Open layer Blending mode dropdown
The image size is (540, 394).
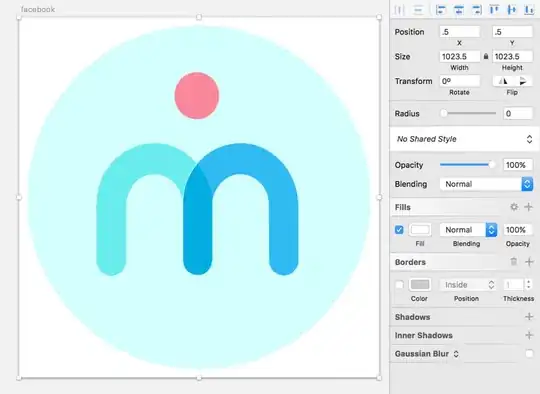point(486,184)
